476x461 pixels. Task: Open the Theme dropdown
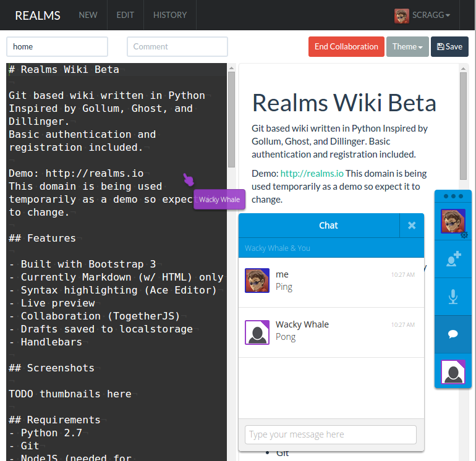click(407, 47)
